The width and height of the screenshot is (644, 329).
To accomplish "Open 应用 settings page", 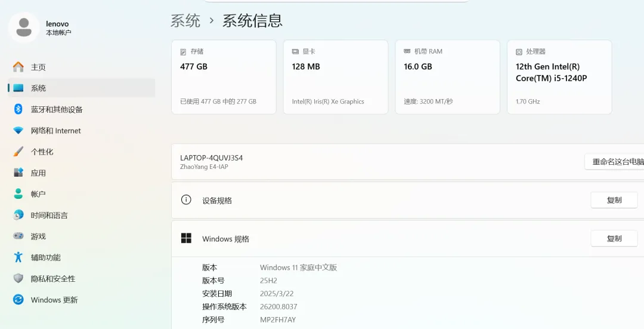I will coord(81,173).
